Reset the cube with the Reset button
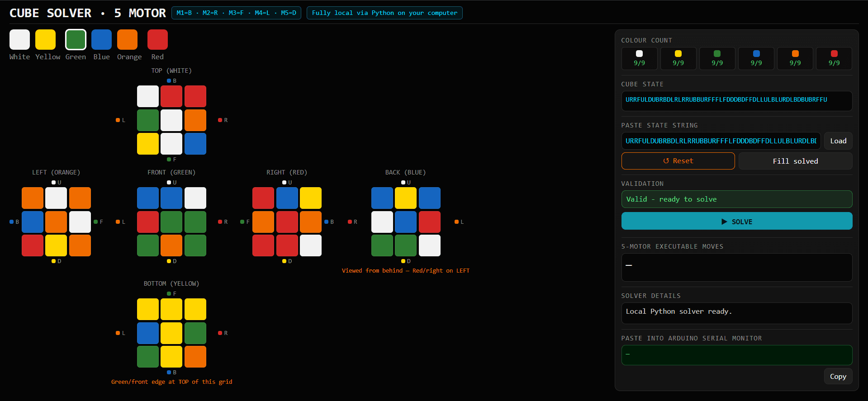This screenshot has width=868, height=401. (678, 161)
